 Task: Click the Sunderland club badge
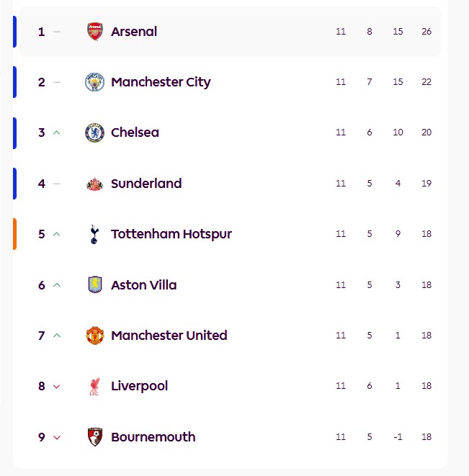(95, 184)
